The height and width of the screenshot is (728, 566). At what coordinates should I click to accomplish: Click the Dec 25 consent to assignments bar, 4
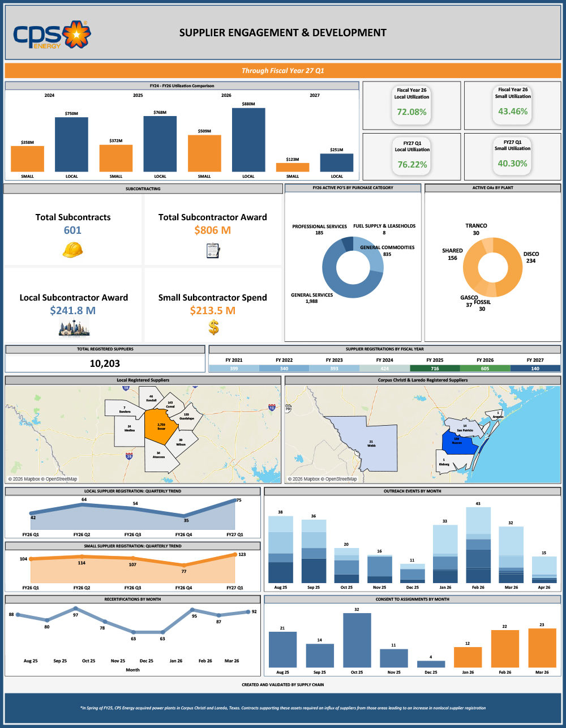pyautogui.click(x=431, y=664)
